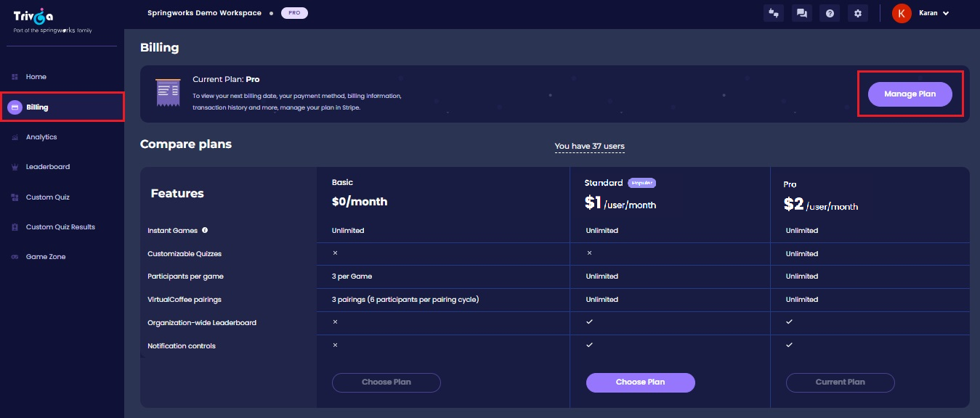Click the question mark help icon
The image size is (980, 418).
[830, 13]
